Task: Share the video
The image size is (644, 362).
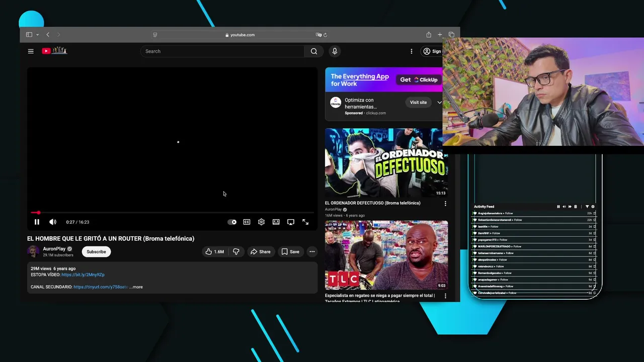Action: click(260, 252)
